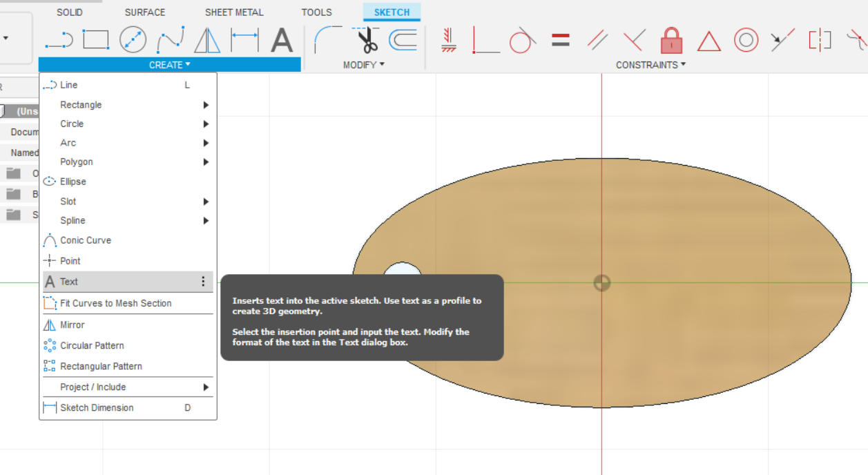The image size is (868, 475).
Task: Collapse the CREATE dropdown header
Action: tap(170, 65)
